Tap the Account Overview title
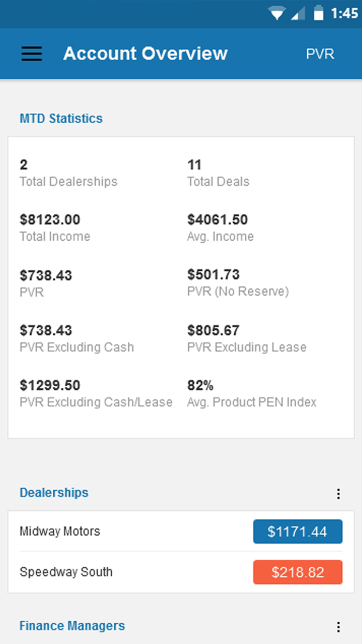 (145, 53)
